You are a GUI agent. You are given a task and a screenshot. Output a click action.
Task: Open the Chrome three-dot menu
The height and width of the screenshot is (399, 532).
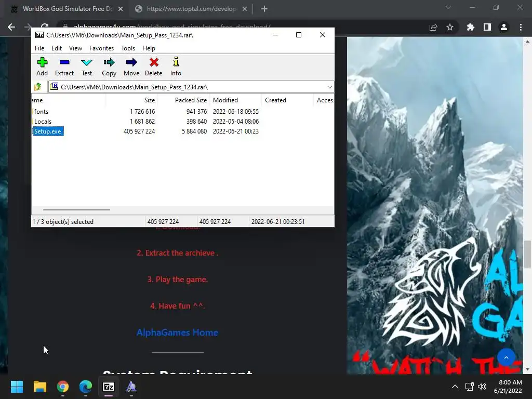pyautogui.click(x=521, y=27)
